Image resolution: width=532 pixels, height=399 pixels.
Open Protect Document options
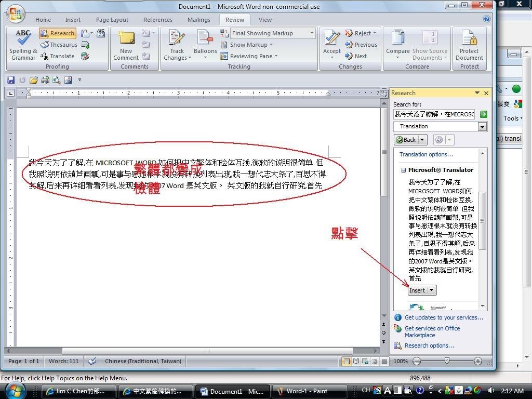[469, 45]
